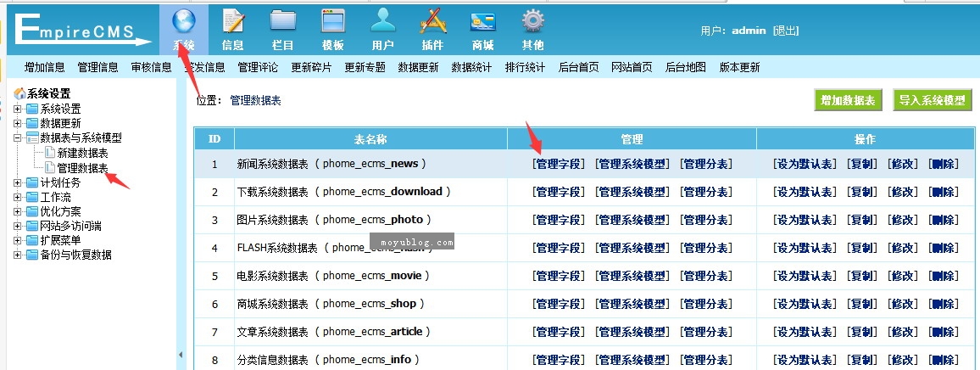Click the 表名称 column header
The width and height of the screenshot is (980, 370).
tap(370, 139)
